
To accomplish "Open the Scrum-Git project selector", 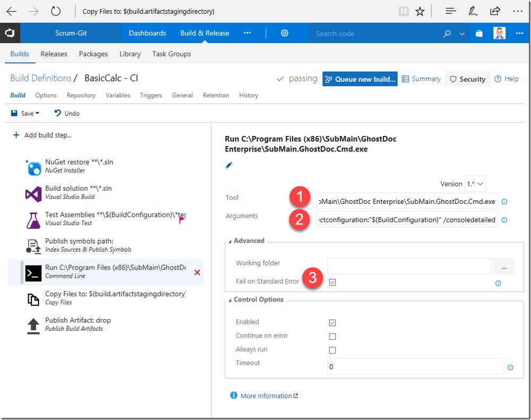I will pyautogui.click(x=71, y=33).
